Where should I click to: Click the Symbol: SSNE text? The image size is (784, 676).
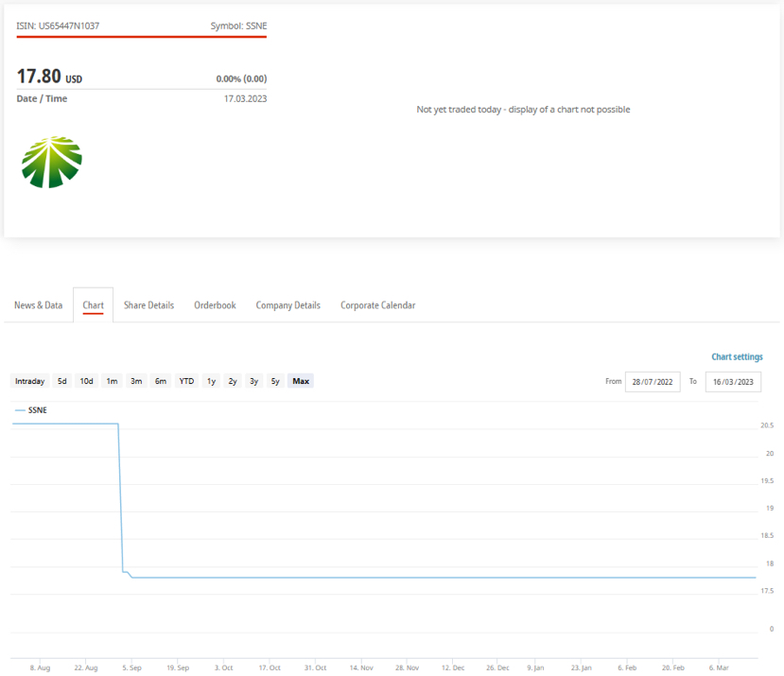tap(238, 26)
